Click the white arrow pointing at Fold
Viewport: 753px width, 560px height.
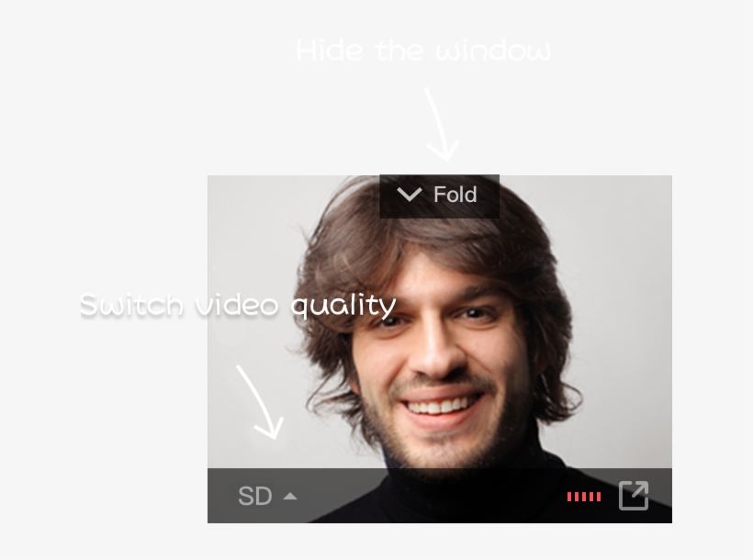(x=441, y=124)
